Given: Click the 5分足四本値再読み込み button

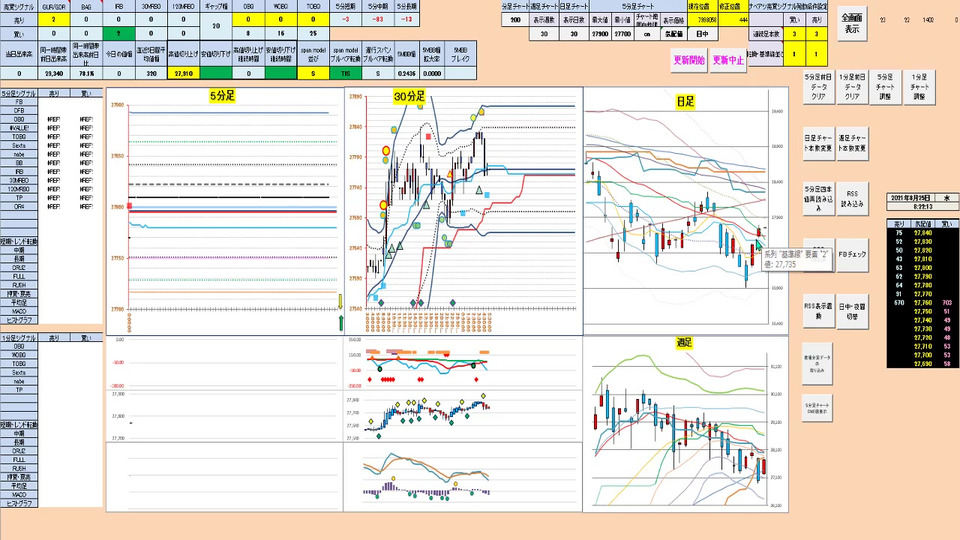Looking at the screenshot, I should click(x=818, y=198).
